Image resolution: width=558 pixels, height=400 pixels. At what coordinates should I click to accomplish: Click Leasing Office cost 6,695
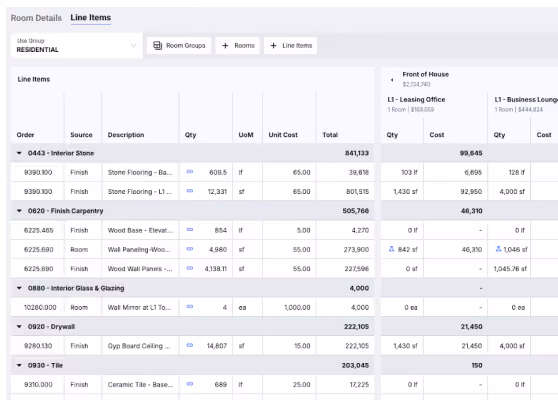(x=473, y=172)
